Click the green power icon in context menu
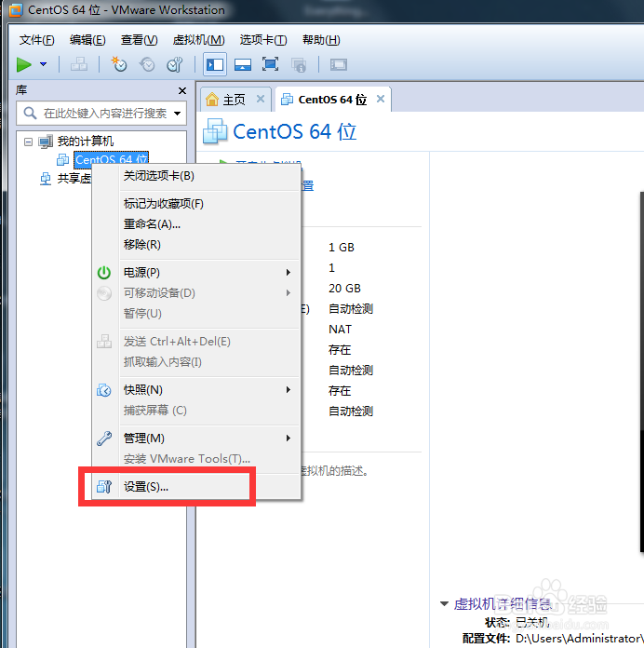 point(104,273)
